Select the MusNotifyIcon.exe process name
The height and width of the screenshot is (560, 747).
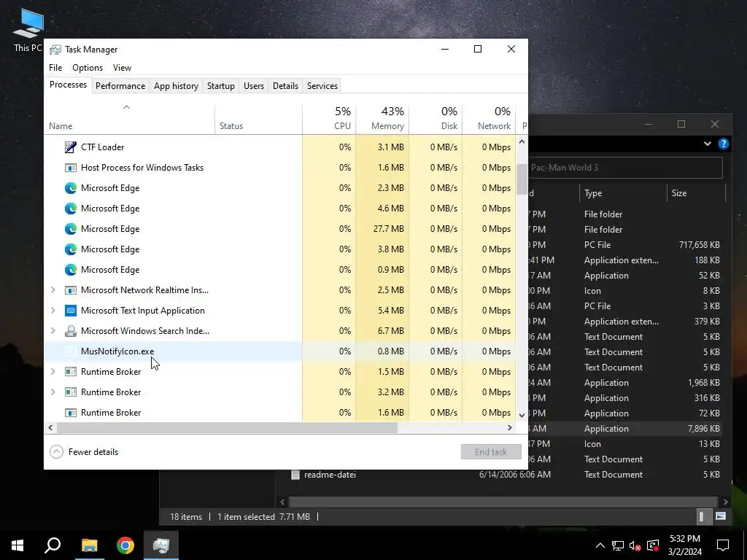tap(117, 351)
